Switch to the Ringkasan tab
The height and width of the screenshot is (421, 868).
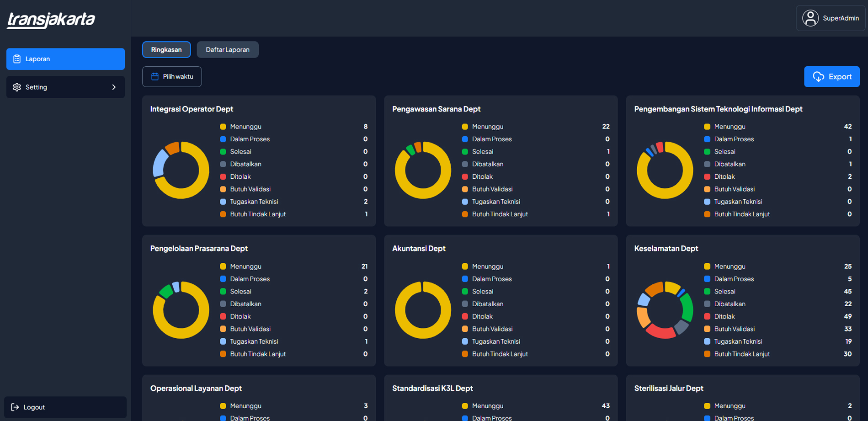tap(166, 50)
